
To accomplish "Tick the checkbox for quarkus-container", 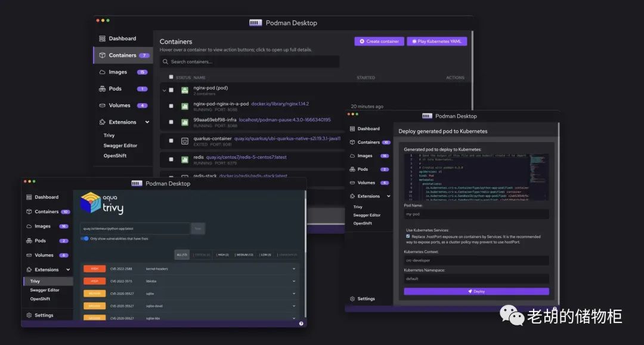I will 171,141.
